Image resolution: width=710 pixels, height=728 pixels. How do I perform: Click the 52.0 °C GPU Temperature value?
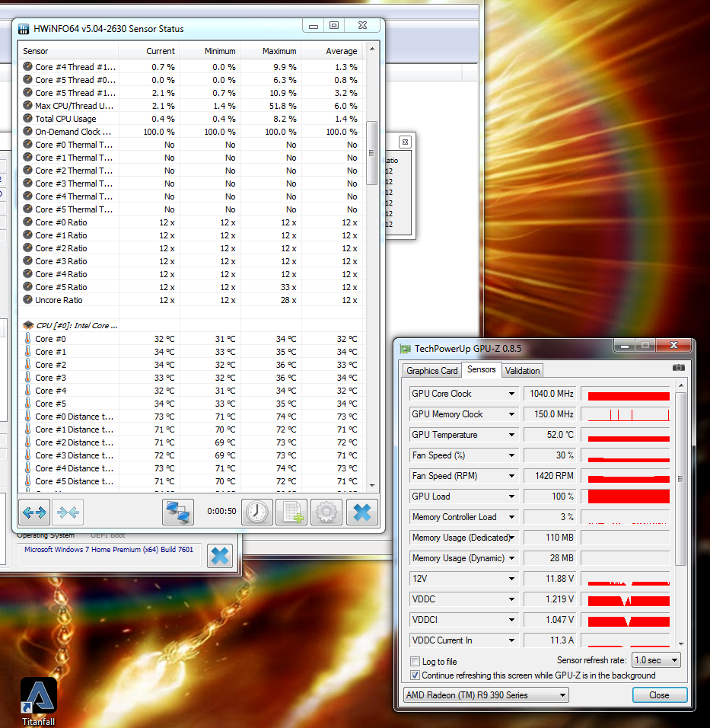click(x=550, y=435)
